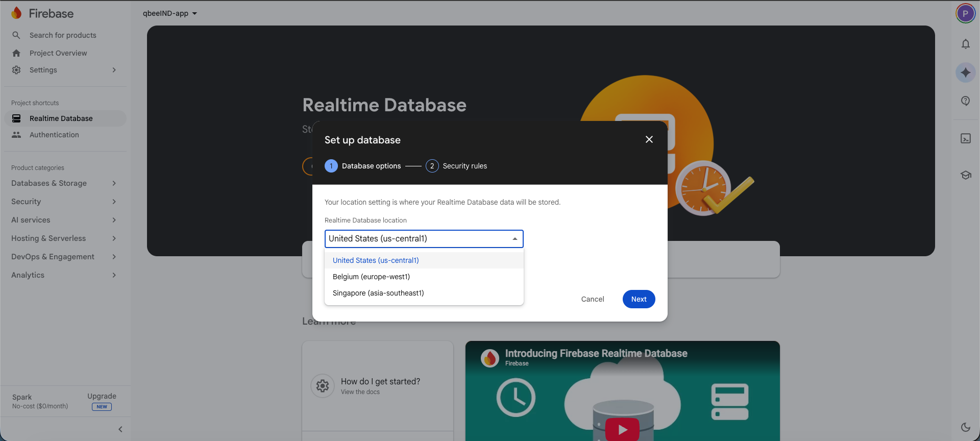Click the Cancel button
Viewport: 980px width, 441px height.
coord(593,299)
